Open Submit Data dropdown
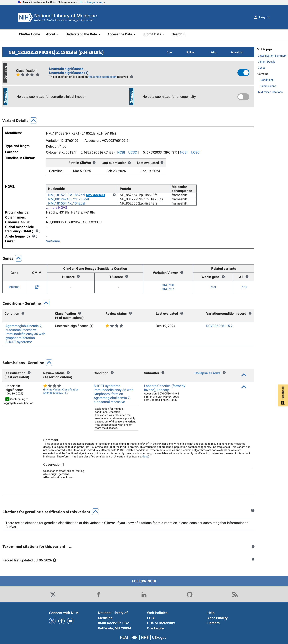Screen dimensions: 288x644 [154, 34]
